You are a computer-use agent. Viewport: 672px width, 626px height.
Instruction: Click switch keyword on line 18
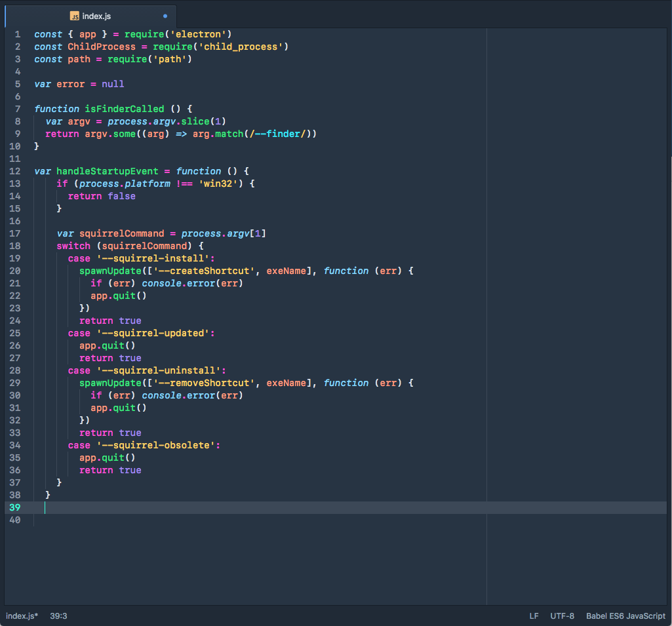[x=73, y=246]
